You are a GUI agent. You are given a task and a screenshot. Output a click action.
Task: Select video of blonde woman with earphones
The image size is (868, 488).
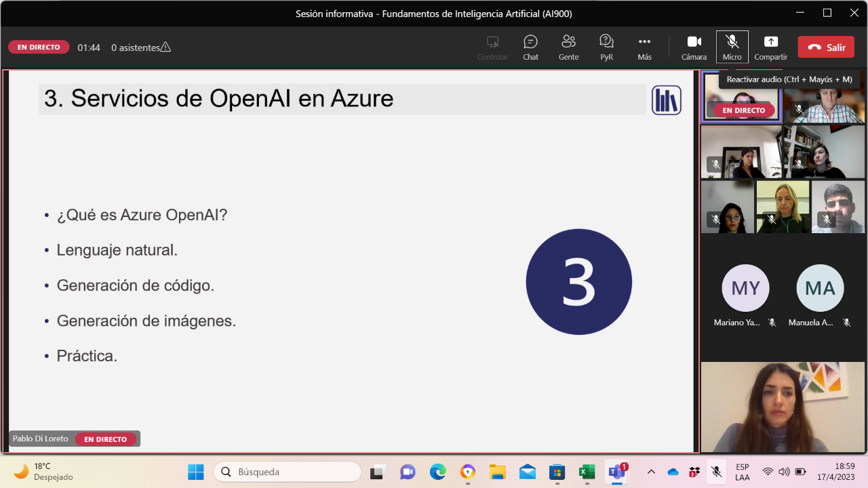pyautogui.click(x=783, y=207)
